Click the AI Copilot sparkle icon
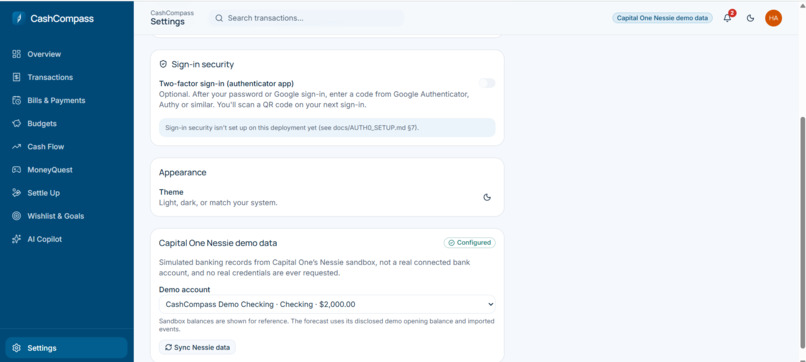 (x=16, y=239)
